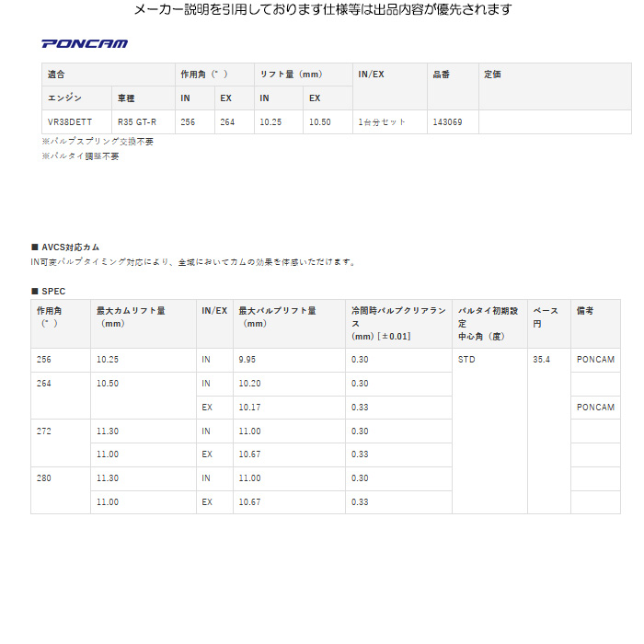Click the 最大バルブリフト量 column header
The width and height of the screenshot is (644, 644).
289,324
